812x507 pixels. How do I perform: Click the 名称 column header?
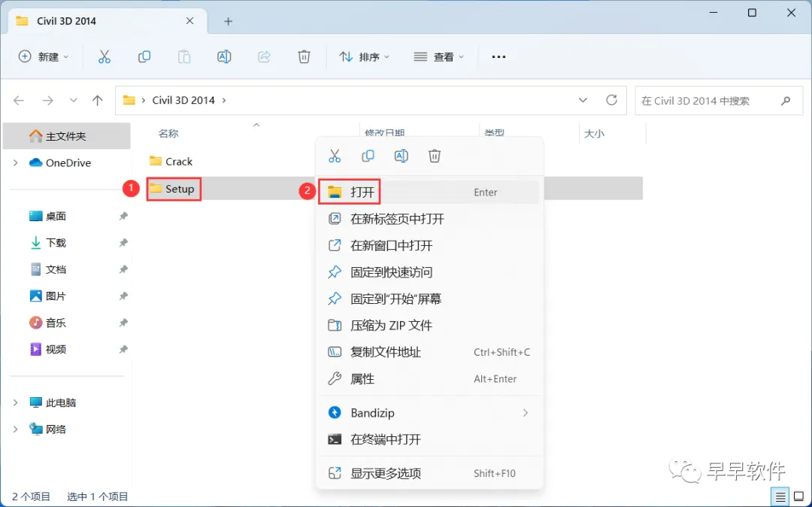coord(168,134)
